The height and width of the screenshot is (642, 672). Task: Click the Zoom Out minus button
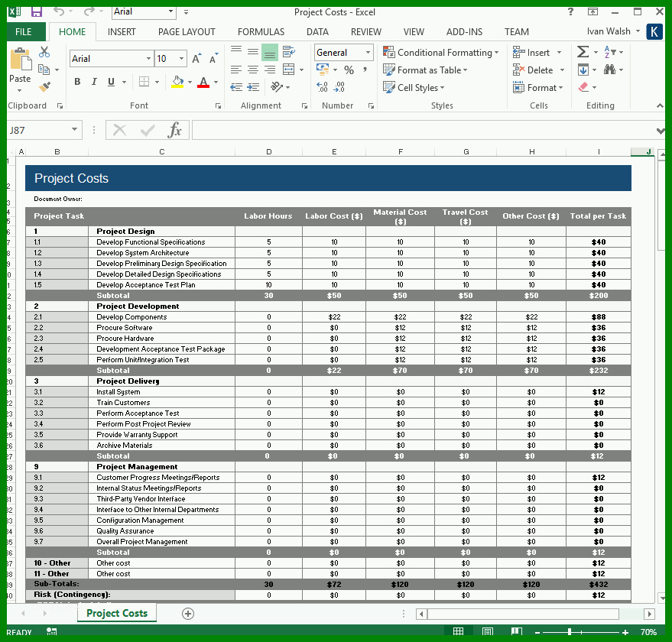(x=537, y=632)
